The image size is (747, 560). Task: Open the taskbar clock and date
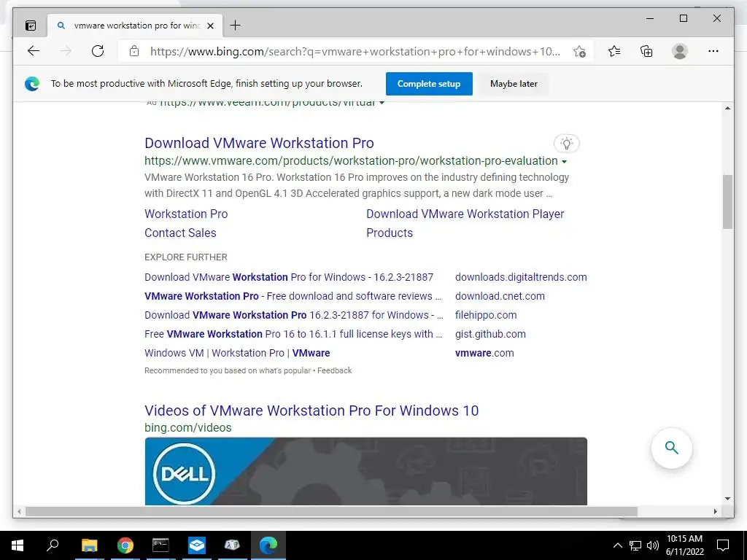coord(684,545)
